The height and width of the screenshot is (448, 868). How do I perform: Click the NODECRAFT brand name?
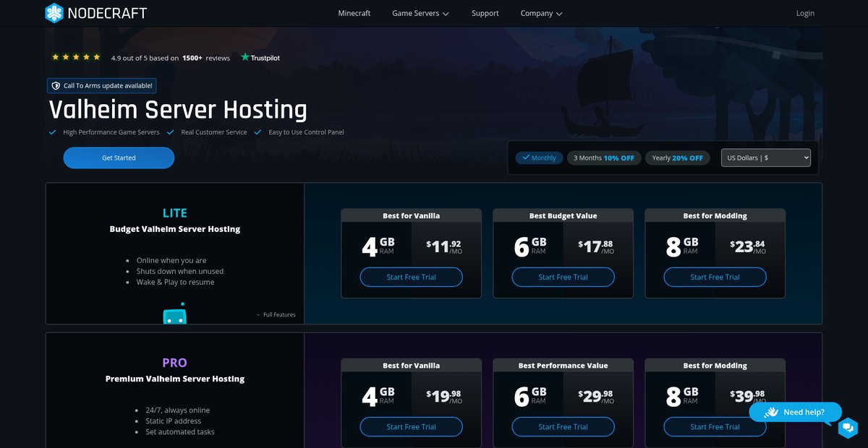pyautogui.click(x=108, y=13)
